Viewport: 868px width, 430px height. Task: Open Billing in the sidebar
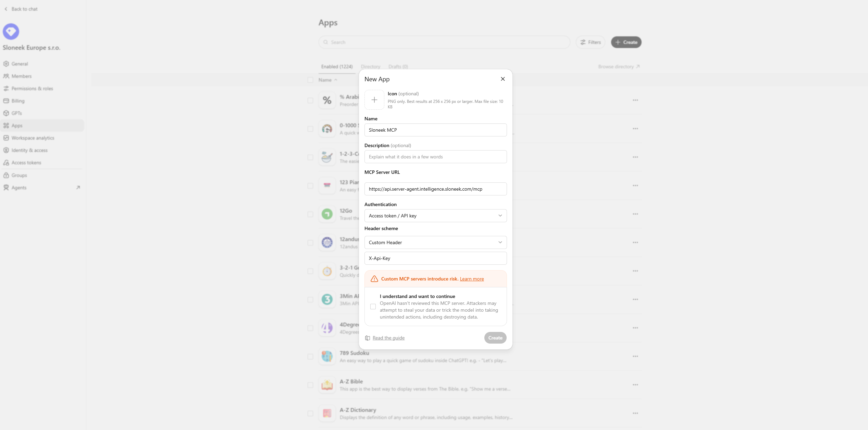tap(42, 101)
